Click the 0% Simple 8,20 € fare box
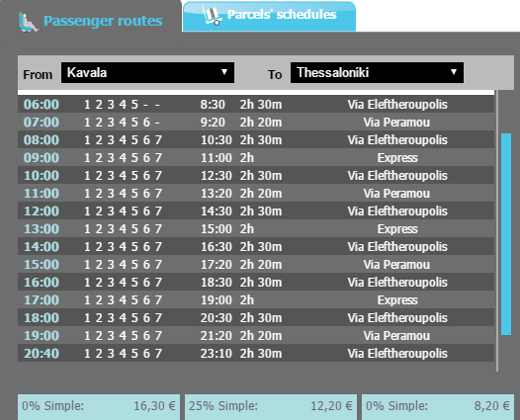Viewport: 520px width, 420px height. (438, 407)
